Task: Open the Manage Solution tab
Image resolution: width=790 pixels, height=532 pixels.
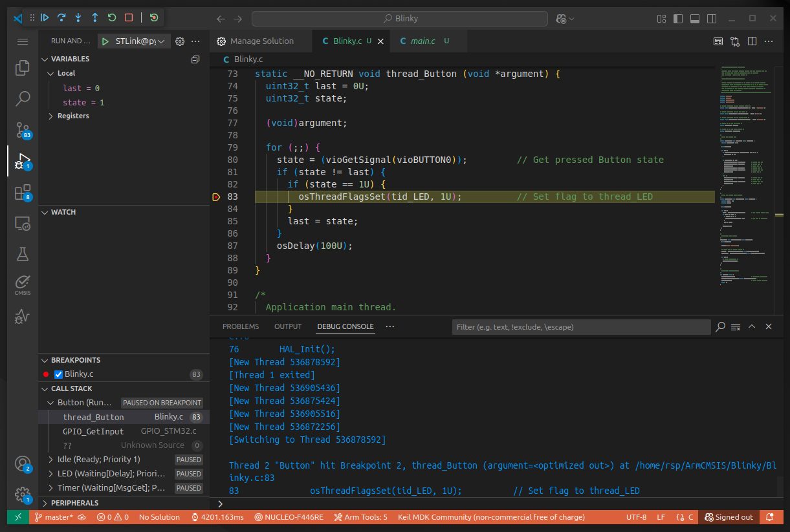Action: pyautogui.click(x=261, y=41)
